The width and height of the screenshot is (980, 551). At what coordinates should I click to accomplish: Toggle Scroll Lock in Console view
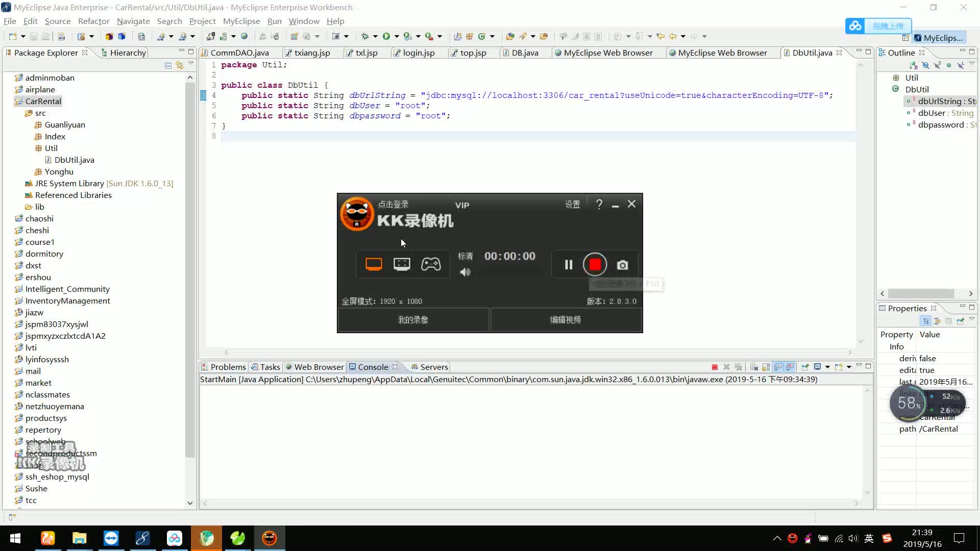(766, 367)
